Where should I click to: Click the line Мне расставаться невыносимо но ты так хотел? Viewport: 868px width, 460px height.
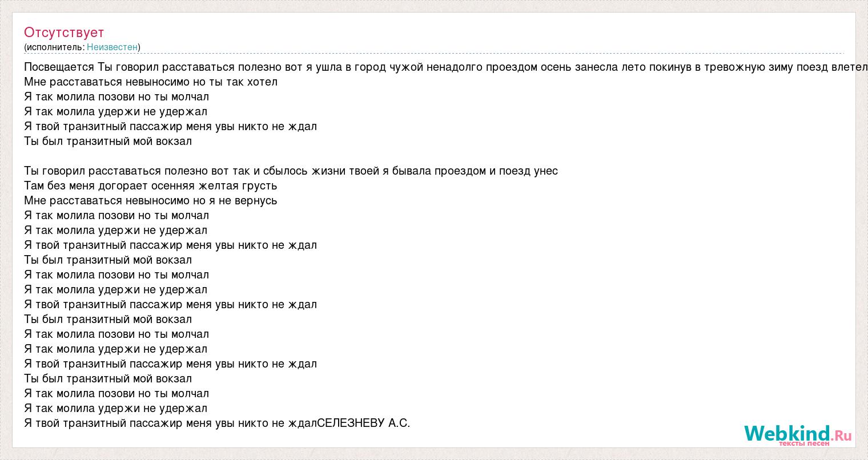(151, 82)
